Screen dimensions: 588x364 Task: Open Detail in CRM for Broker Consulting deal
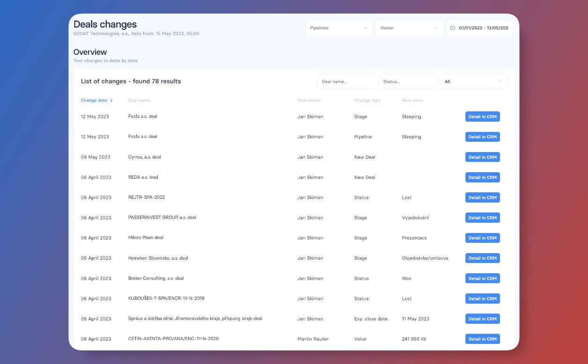482,278
